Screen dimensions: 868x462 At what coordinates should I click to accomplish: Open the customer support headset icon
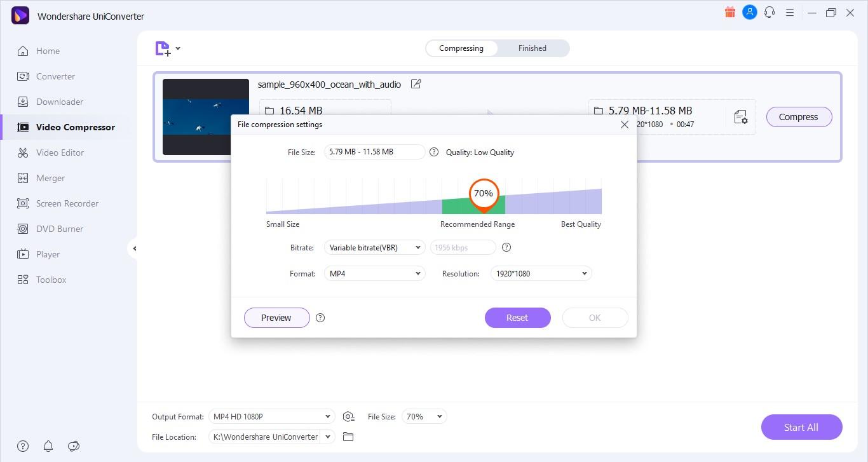(x=770, y=12)
